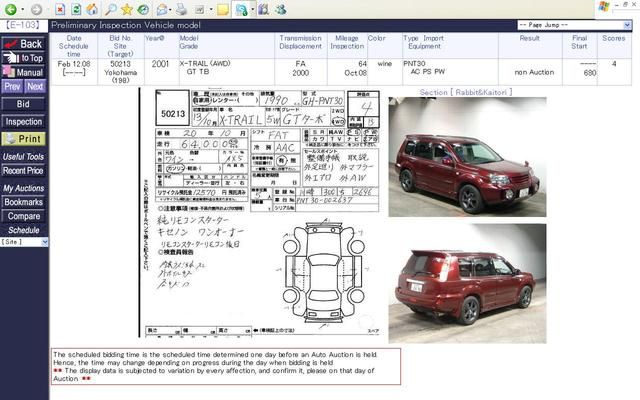
Task: Open the Page Jump dropdown
Action: [x=574, y=25]
